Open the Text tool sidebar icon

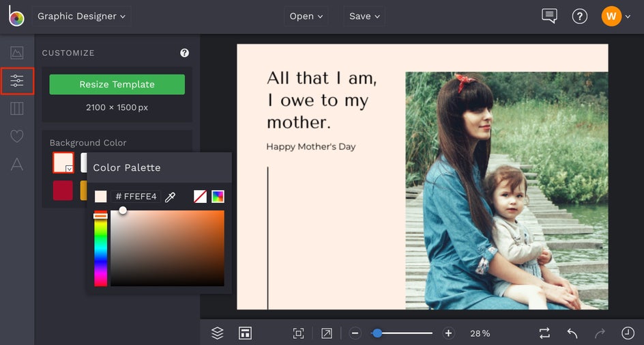(17, 164)
